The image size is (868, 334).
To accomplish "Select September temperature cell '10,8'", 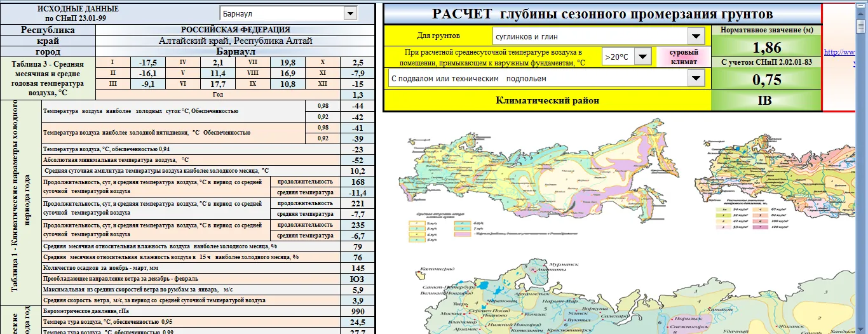I will point(288,83).
